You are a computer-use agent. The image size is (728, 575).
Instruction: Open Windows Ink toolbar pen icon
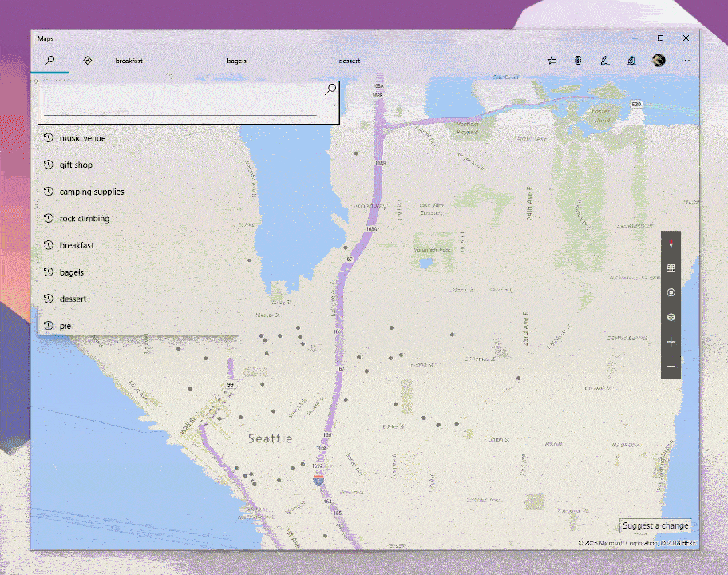[x=604, y=61]
